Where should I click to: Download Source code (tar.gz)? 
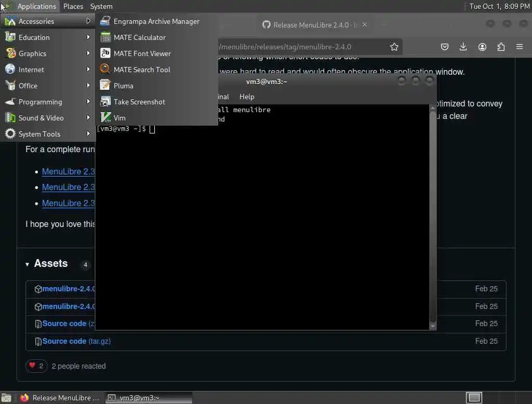click(76, 341)
